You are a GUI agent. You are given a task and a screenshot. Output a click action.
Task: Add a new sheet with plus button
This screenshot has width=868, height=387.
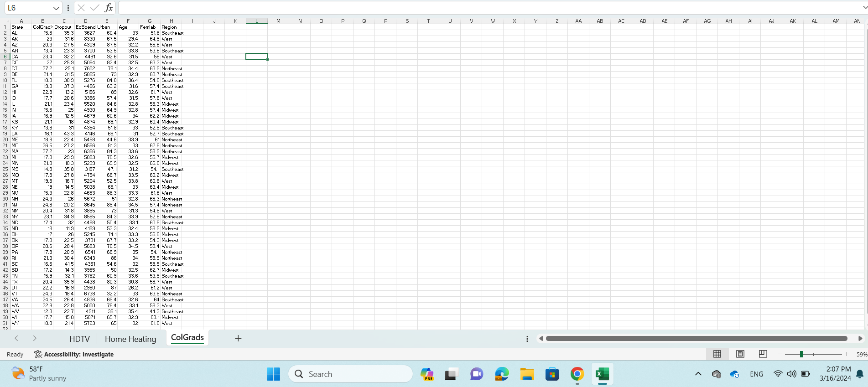coord(238,338)
